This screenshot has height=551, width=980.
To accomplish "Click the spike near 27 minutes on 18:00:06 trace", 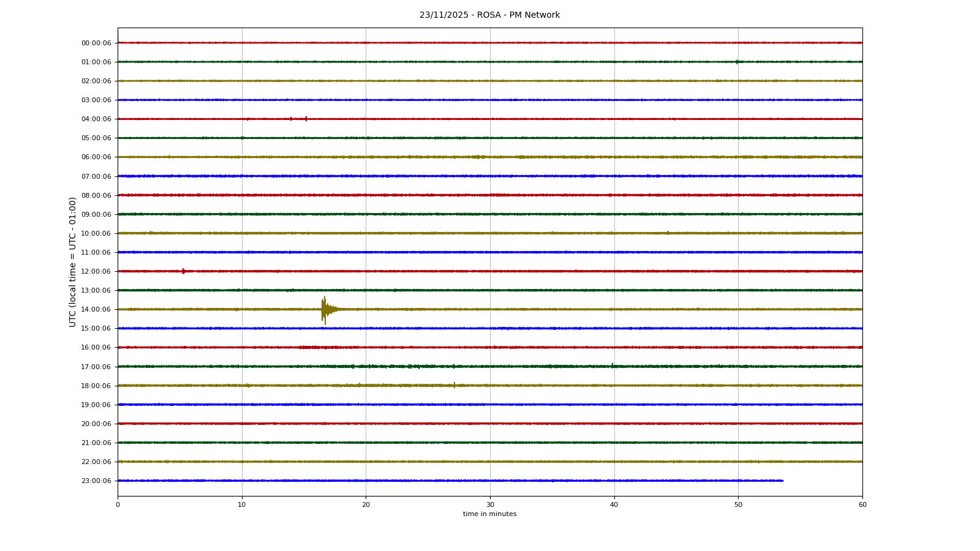I will pyautogui.click(x=454, y=384).
